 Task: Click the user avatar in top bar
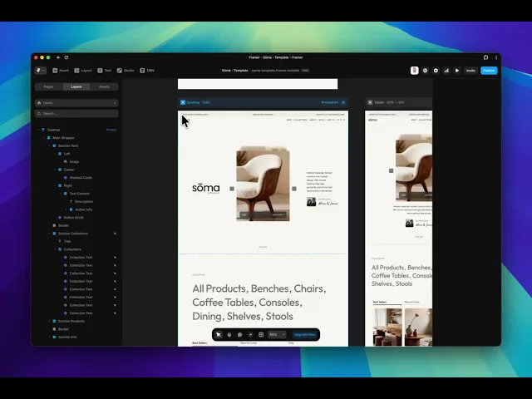click(414, 71)
